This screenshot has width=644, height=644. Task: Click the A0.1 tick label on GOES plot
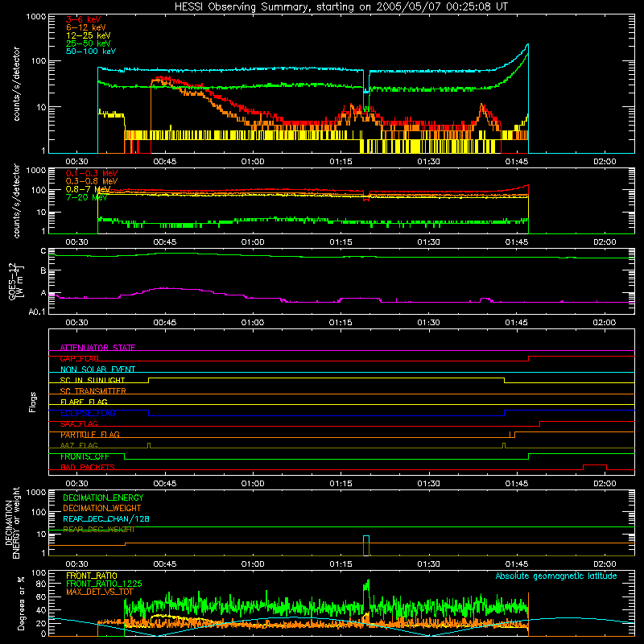tap(37, 312)
